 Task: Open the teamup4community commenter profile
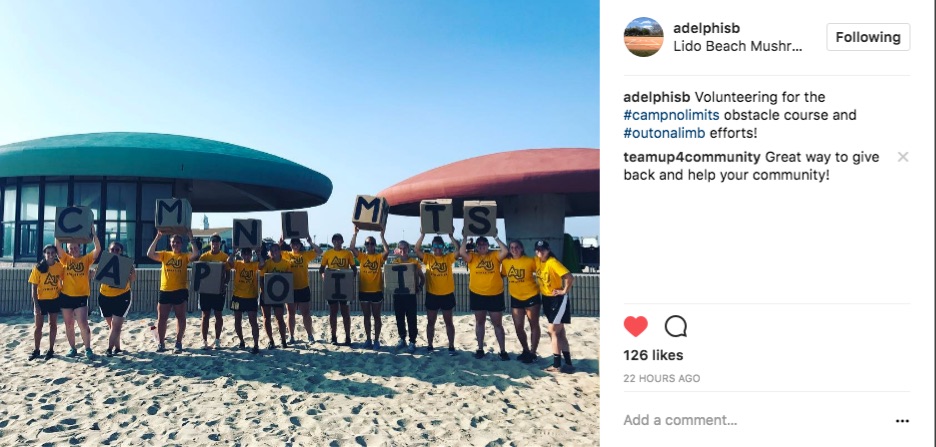coord(692,158)
